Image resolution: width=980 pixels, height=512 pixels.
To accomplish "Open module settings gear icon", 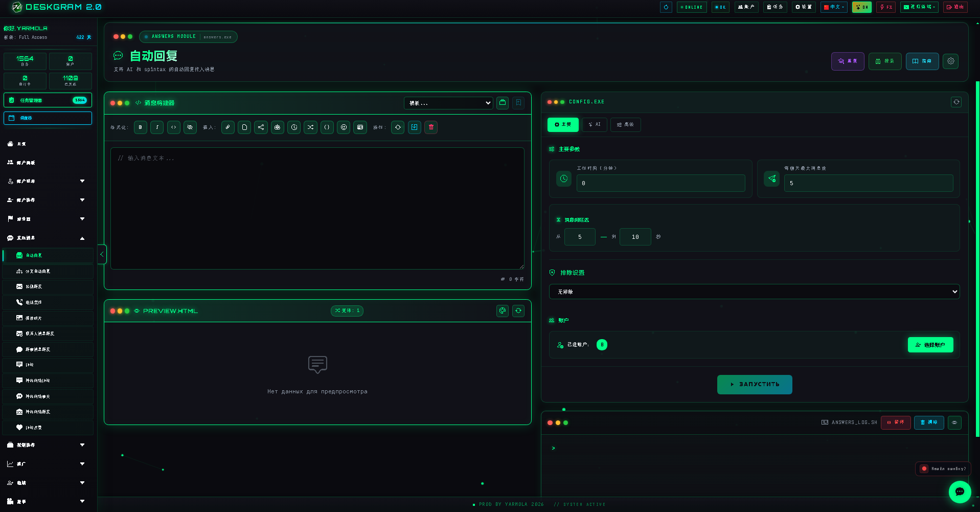I will click(x=951, y=61).
